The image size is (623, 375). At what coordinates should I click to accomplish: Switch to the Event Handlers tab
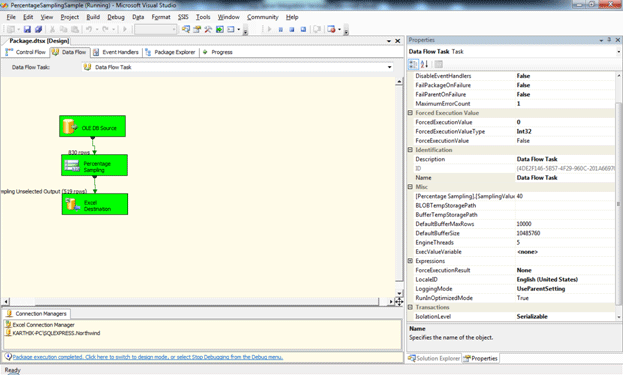(116, 52)
